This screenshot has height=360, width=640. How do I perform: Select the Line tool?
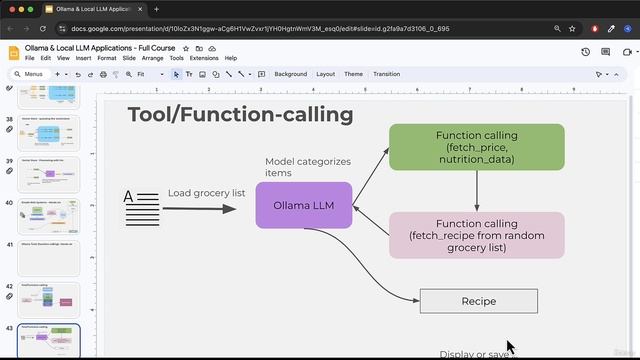tap(229, 74)
